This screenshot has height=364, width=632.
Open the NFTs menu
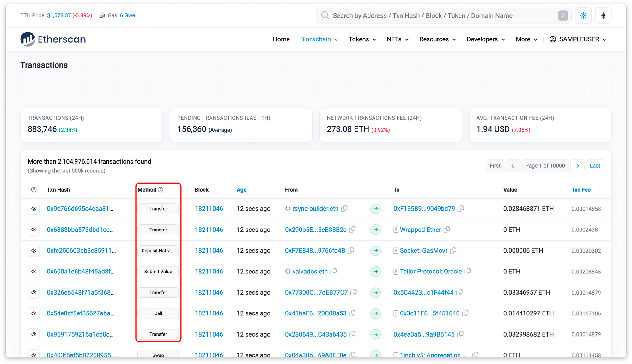[x=398, y=39]
